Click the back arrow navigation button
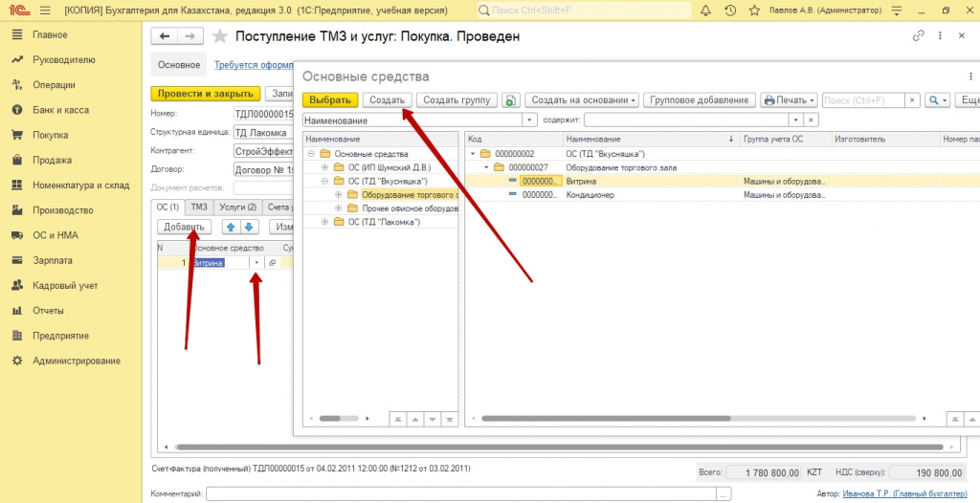The height and width of the screenshot is (503, 980). 165,36
